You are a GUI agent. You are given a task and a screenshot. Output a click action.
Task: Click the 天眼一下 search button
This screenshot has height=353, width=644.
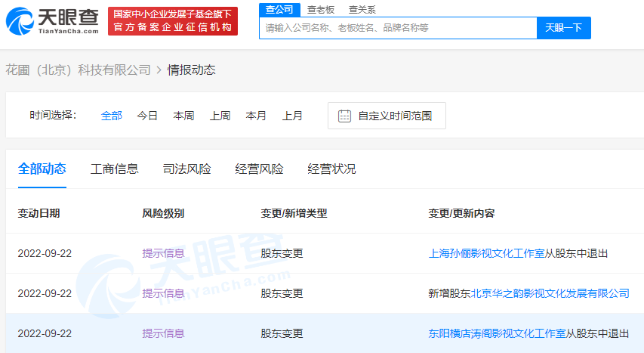coord(563,28)
